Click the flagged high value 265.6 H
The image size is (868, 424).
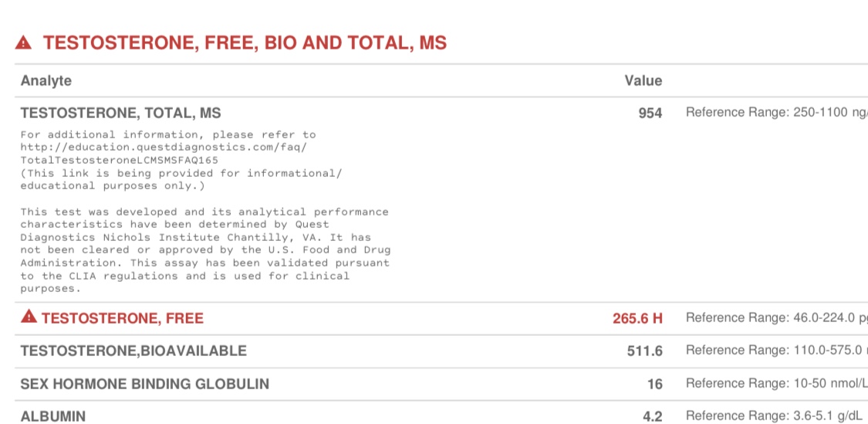pos(637,318)
